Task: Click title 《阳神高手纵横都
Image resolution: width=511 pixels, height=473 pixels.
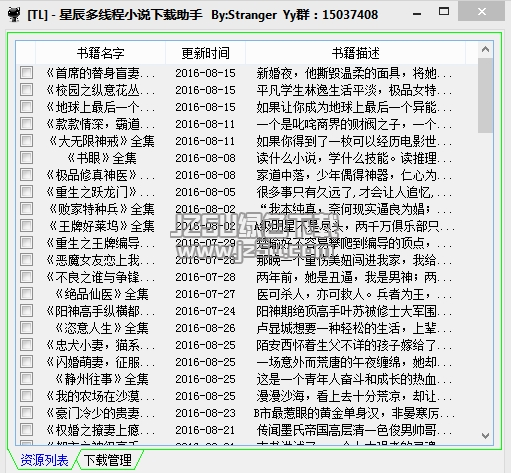Action: pos(101,311)
